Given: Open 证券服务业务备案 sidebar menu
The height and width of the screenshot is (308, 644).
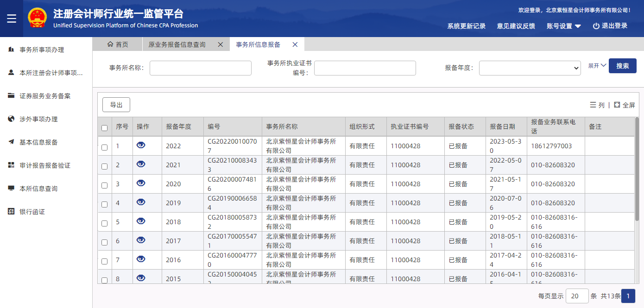Looking at the screenshot, I should [45, 96].
